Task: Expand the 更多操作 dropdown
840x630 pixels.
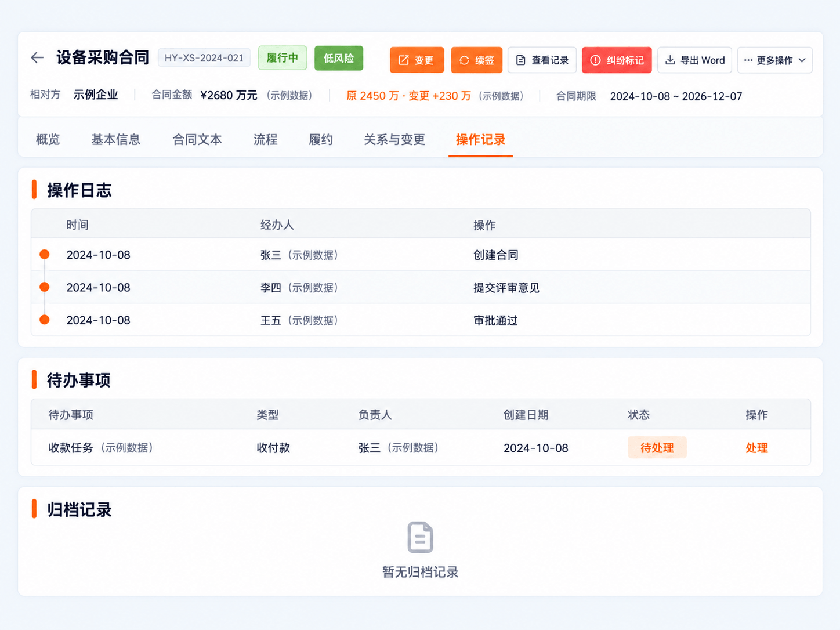Action: [x=774, y=60]
